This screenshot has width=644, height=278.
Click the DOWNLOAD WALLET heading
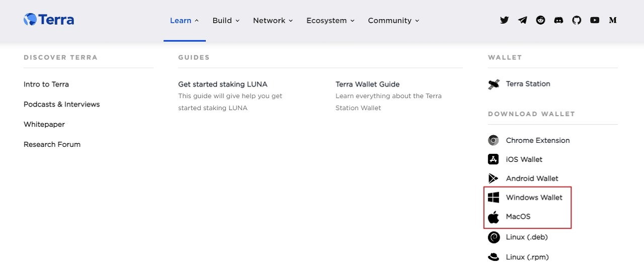coord(531,114)
